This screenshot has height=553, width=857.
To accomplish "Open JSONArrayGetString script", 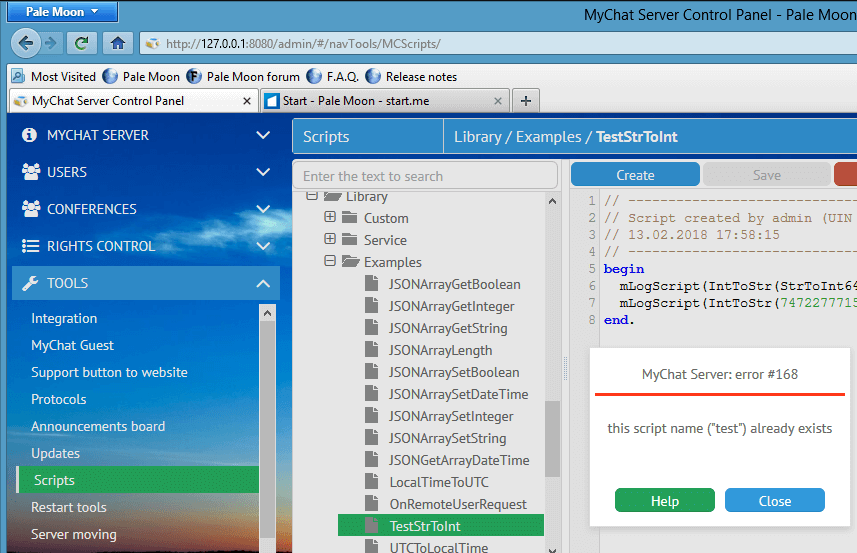I will 448,328.
